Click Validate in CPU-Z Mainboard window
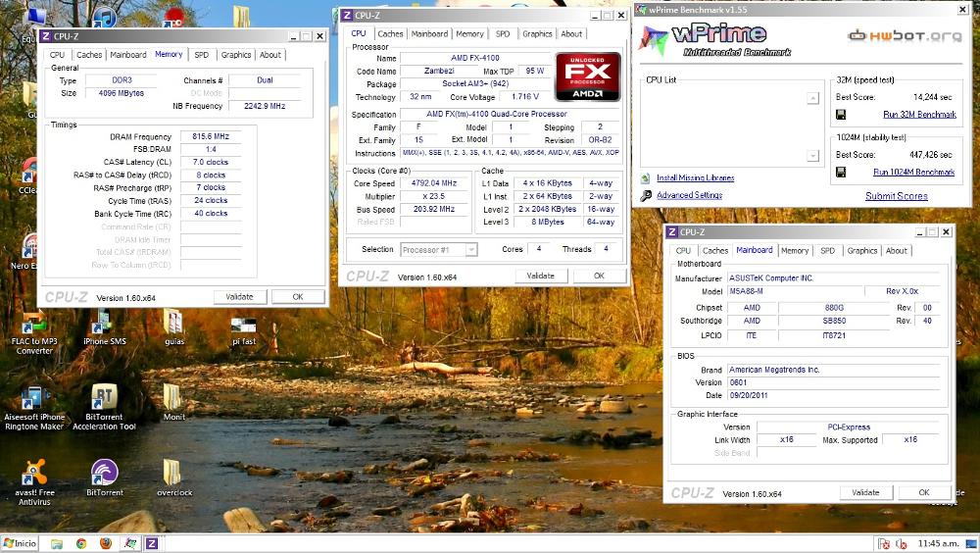Image resolution: width=980 pixels, height=553 pixels. [865, 493]
